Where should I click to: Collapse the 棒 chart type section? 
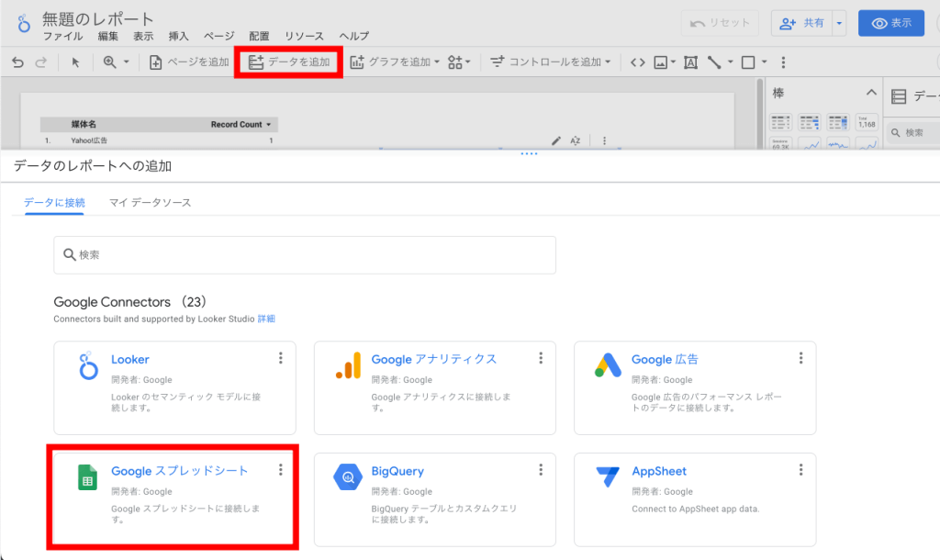click(x=871, y=93)
